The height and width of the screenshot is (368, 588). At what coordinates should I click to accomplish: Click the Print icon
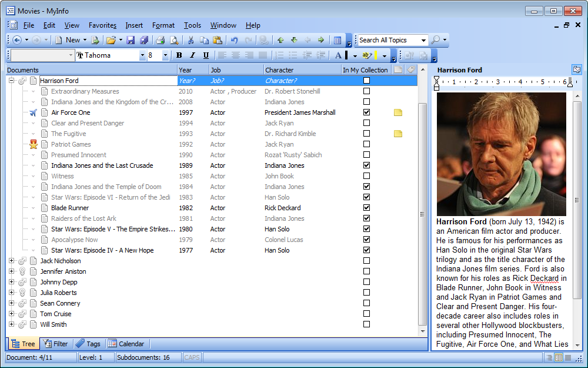[160, 40]
